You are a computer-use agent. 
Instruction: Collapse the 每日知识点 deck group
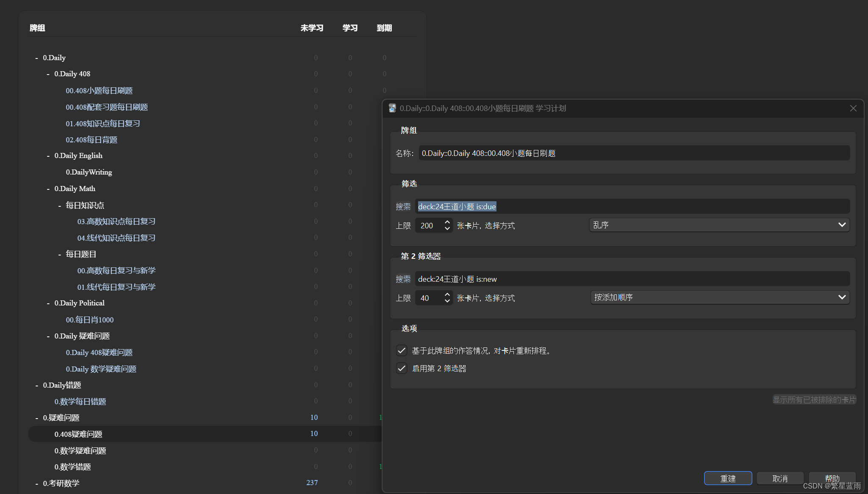(60, 205)
